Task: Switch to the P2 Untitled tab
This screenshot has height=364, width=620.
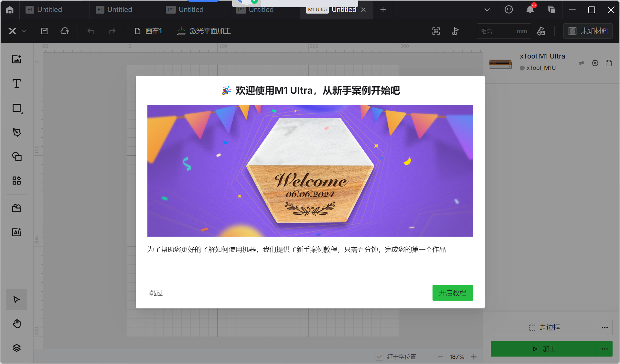Action: [x=185, y=10]
